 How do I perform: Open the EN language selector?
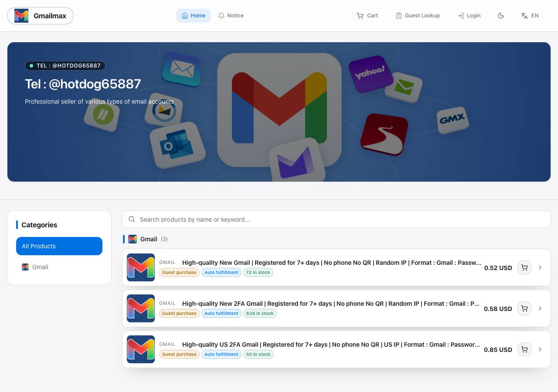tap(530, 16)
